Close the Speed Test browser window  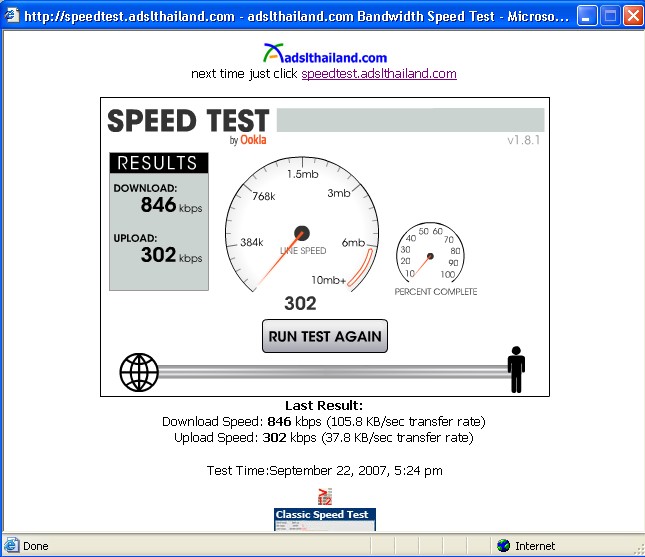pyautogui.click(x=633, y=16)
